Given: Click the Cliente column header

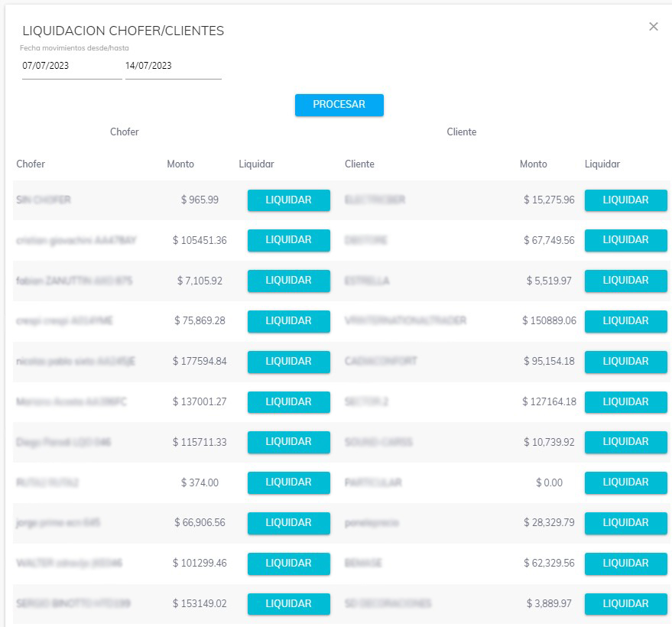Looking at the screenshot, I should tap(359, 164).
